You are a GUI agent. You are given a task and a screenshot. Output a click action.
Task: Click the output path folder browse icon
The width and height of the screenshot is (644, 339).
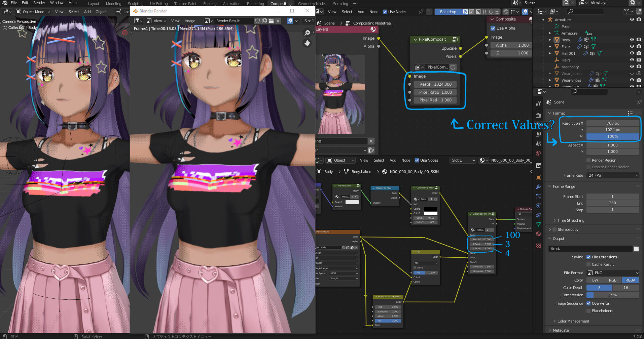[636, 249]
